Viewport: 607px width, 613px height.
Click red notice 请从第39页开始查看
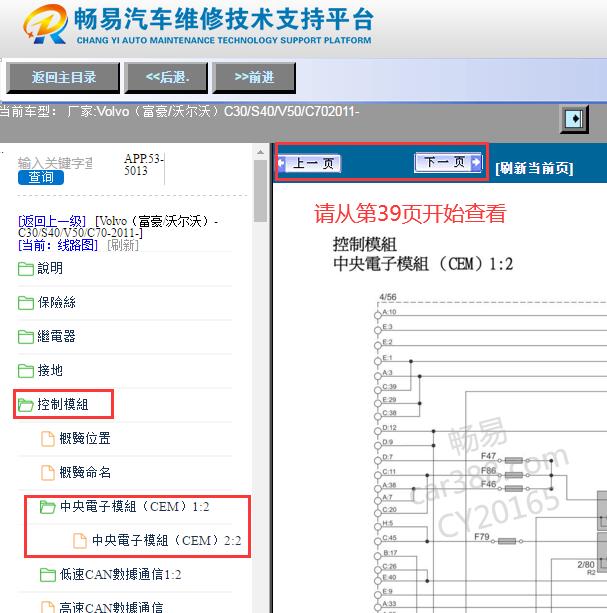pos(410,213)
